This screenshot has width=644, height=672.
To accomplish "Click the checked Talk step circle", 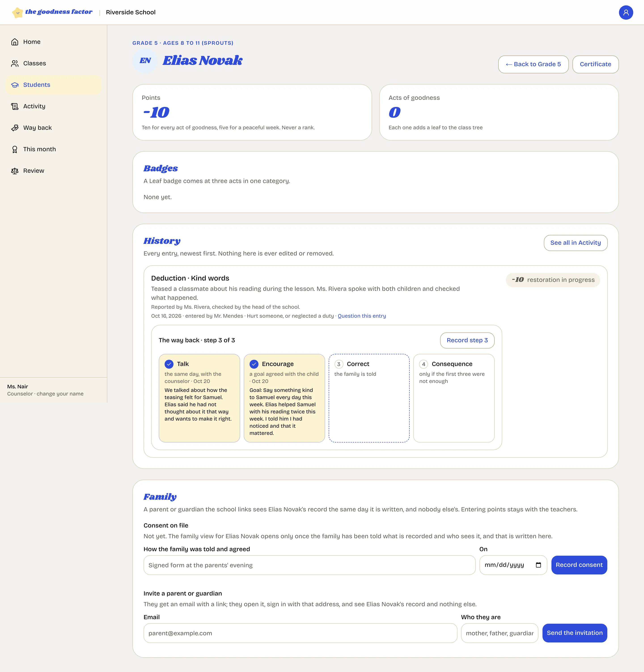I will point(169,364).
